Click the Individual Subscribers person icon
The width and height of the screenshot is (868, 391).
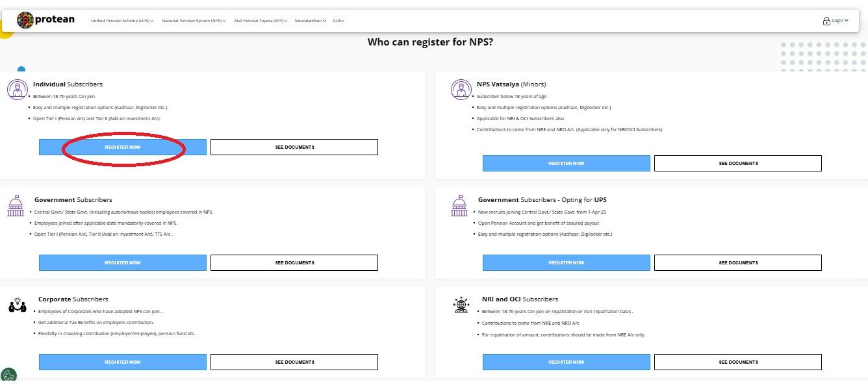18,90
